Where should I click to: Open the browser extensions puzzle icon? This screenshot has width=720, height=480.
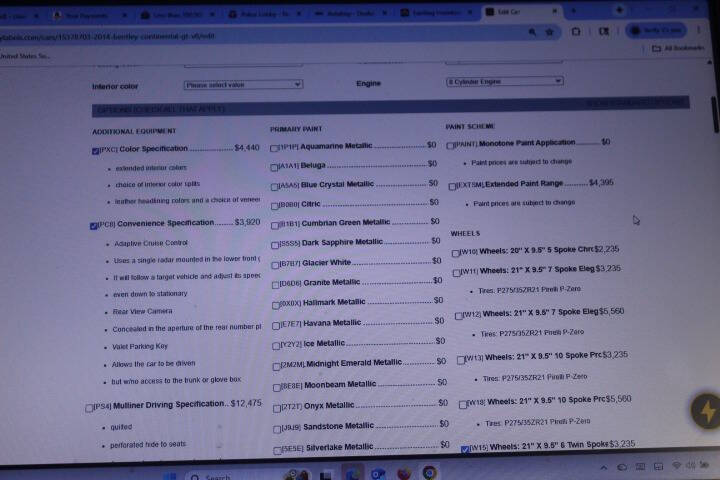coord(577,32)
